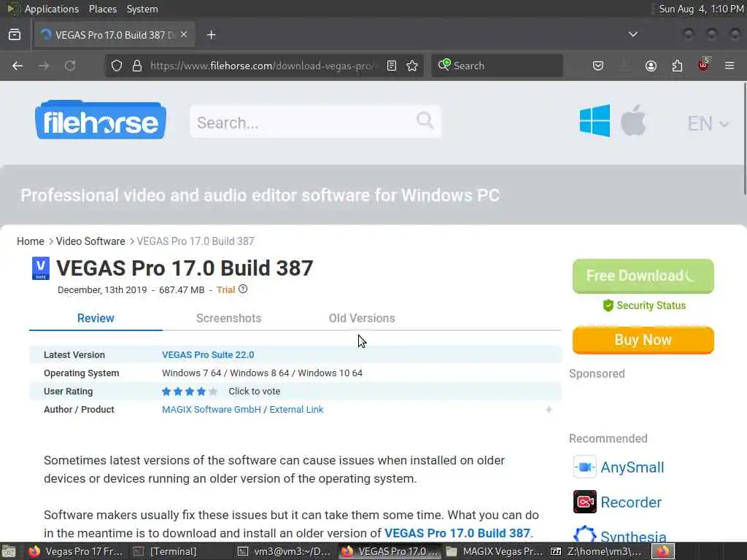This screenshot has height=560, width=747.
Task: Open the tracking protection shield icon
Action: coord(117,66)
